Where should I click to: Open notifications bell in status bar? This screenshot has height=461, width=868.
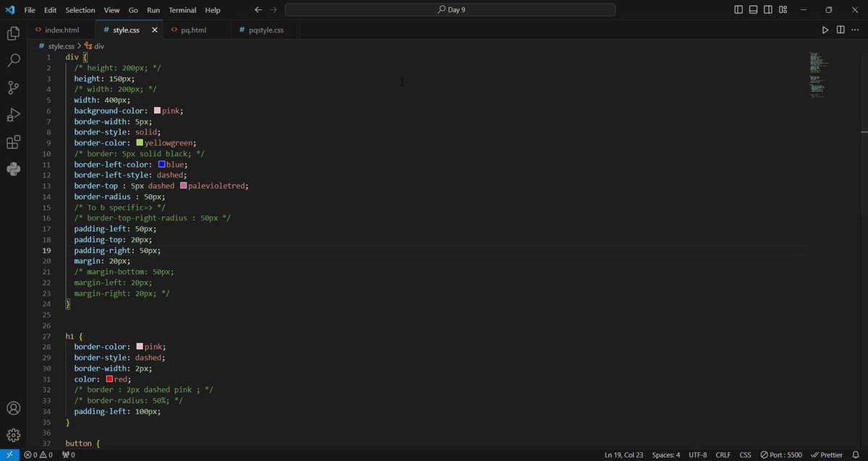[857, 454]
